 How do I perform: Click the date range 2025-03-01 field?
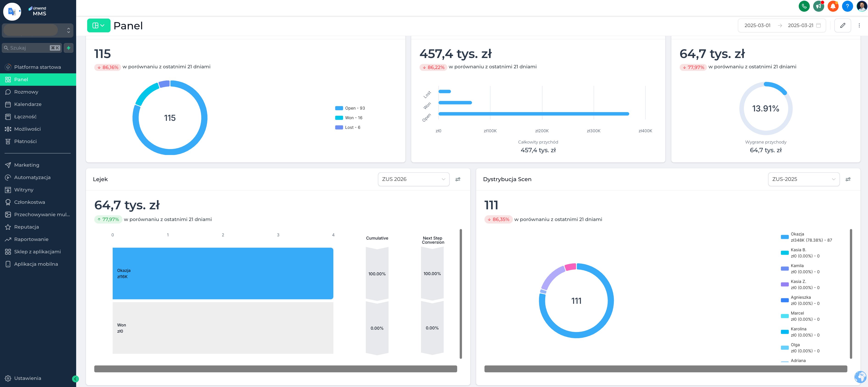(x=757, y=26)
